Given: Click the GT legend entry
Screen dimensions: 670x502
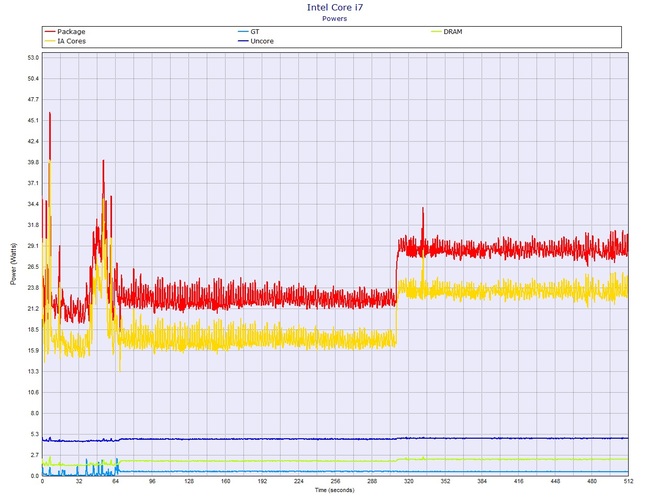Looking at the screenshot, I should (249, 32).
